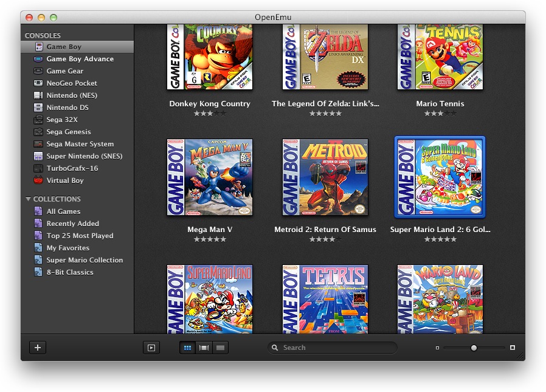Select the Donkey Kong Country cover
Screen dimensions: 546x392
[210, 57]
